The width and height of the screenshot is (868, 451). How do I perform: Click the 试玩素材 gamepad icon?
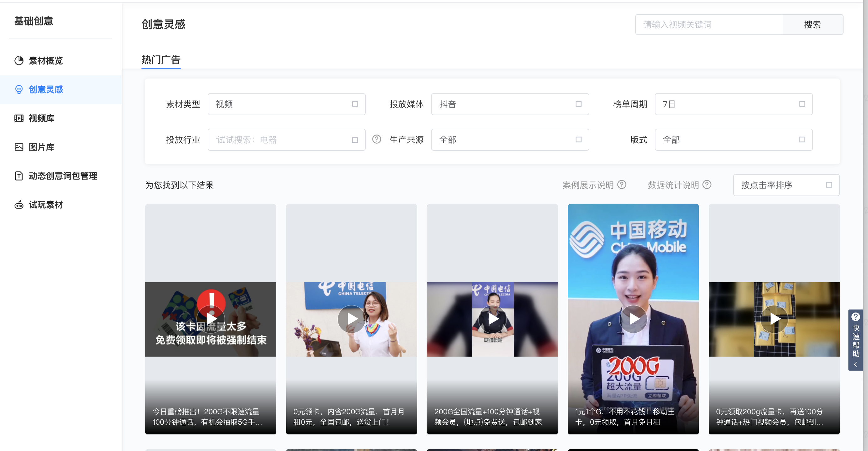pos(19,205)
